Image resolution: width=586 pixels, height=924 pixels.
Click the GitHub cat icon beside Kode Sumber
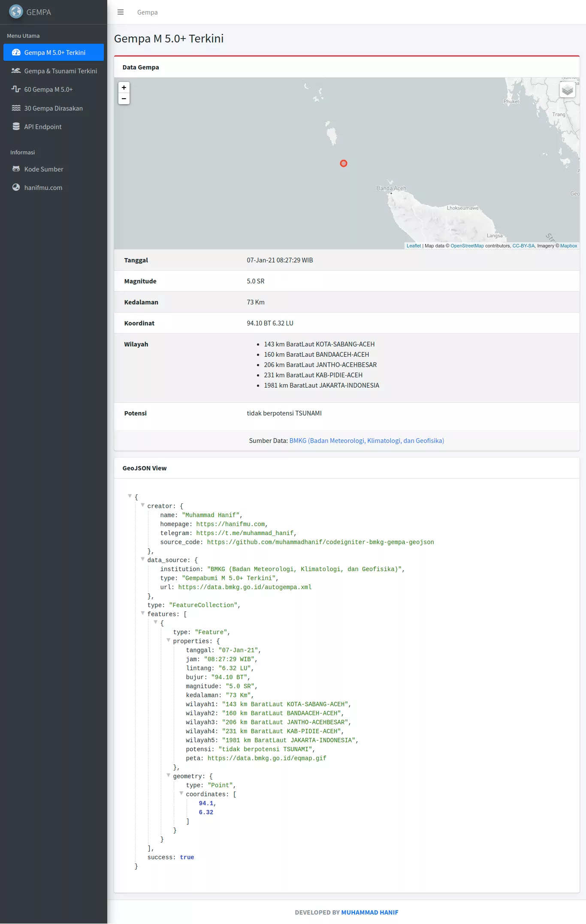click(x=16, y=169)
